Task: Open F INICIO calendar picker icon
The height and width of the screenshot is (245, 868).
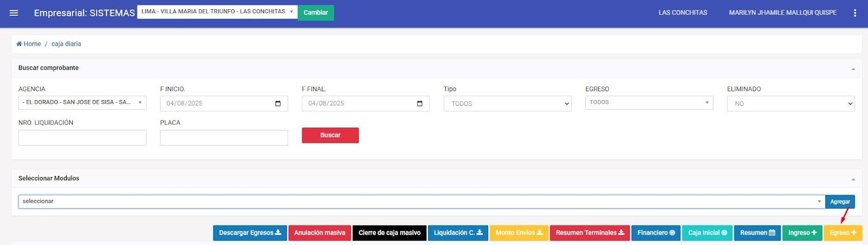Action: 278,104
